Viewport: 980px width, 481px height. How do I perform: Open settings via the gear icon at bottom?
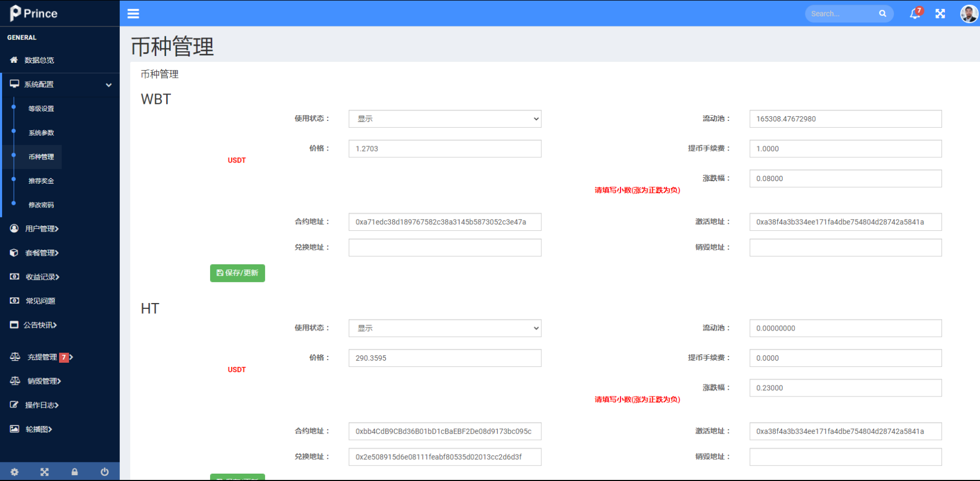click(15, 471)
